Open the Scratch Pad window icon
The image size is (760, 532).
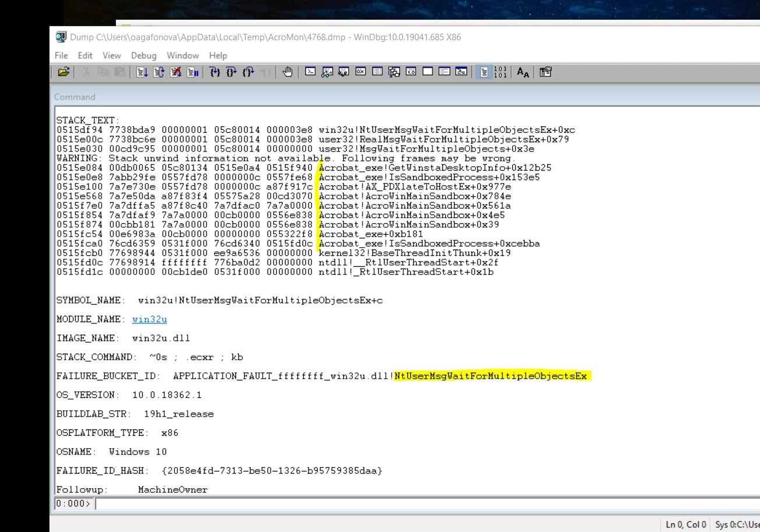[428, 72]
